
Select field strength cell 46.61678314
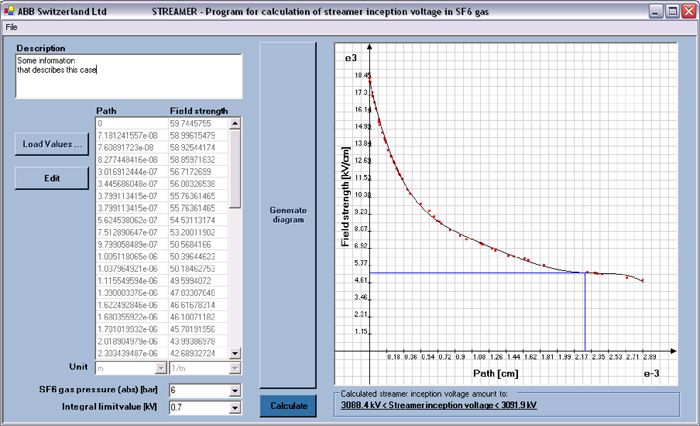tap(198, 305)
